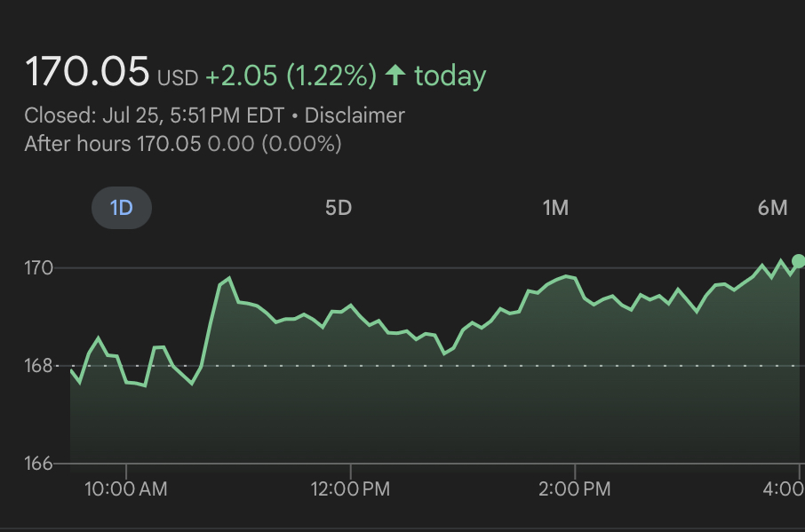Click the USD currency label
Viewport: 805px width, 532px height.
(178, 78)
